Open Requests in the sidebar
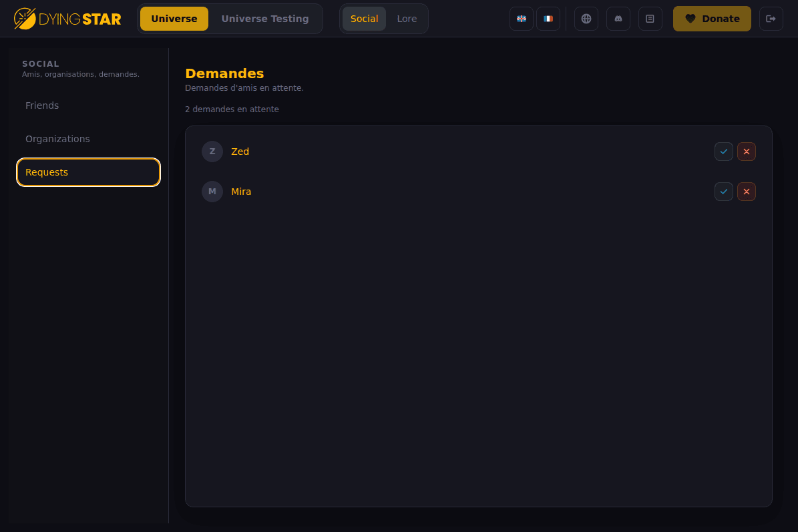The width and height of the screenshot is (798, 532). 89,172
